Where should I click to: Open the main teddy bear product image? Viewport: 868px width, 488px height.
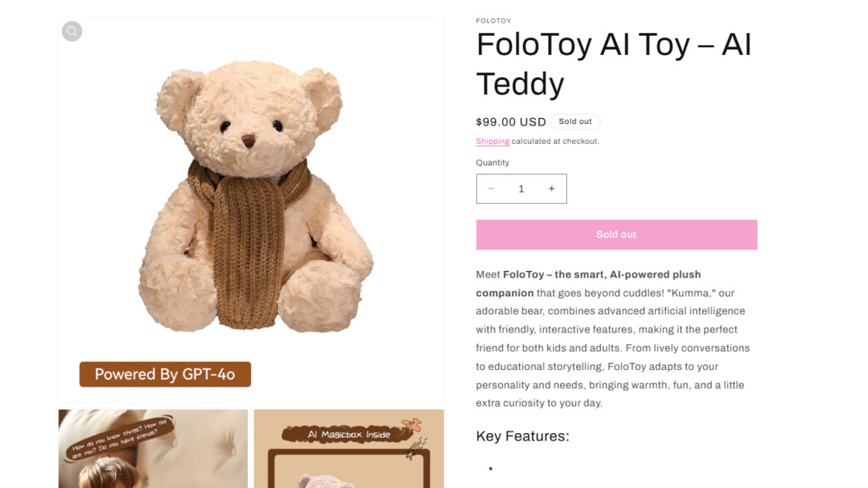point(251,210)
